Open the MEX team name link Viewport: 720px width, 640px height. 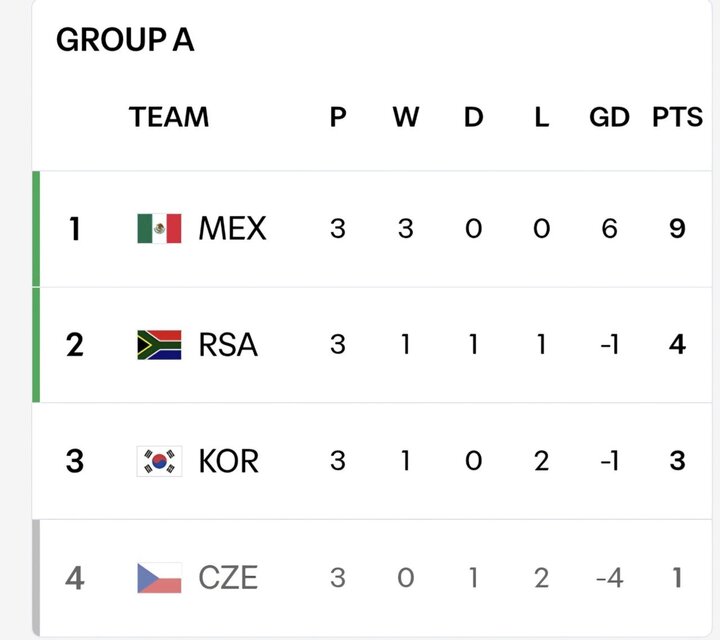(x=232, y=228)
